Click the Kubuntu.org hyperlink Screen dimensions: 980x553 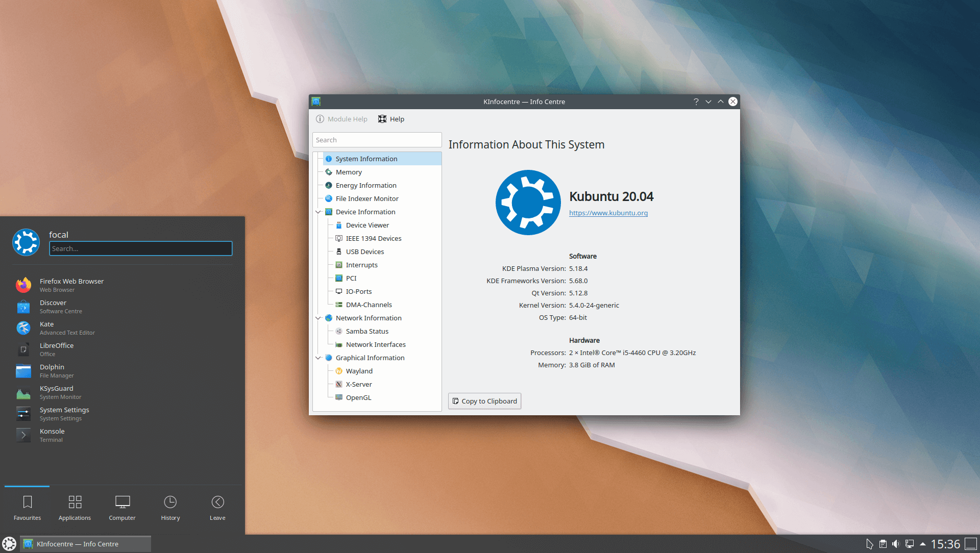pos(606,213)
